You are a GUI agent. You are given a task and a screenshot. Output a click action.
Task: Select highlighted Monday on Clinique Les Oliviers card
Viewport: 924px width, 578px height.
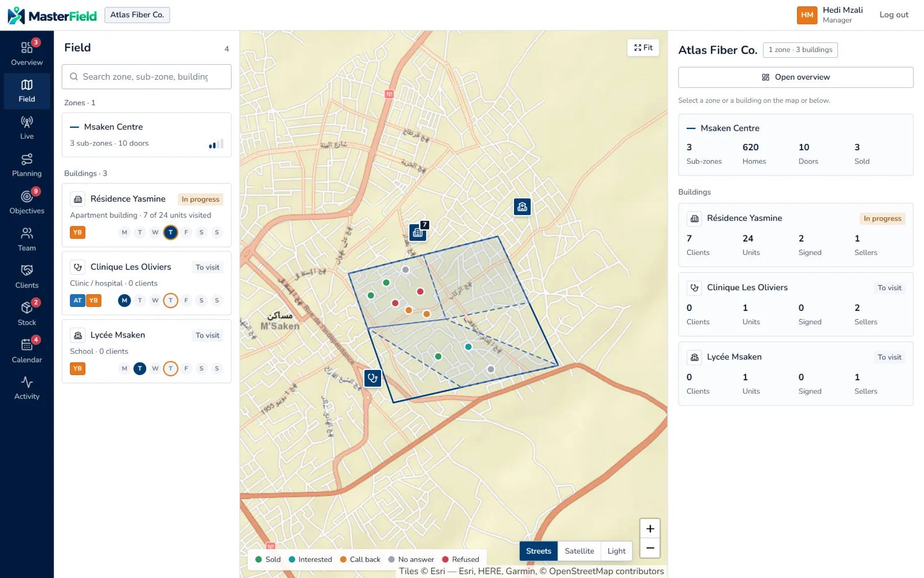tap(124, 301)
